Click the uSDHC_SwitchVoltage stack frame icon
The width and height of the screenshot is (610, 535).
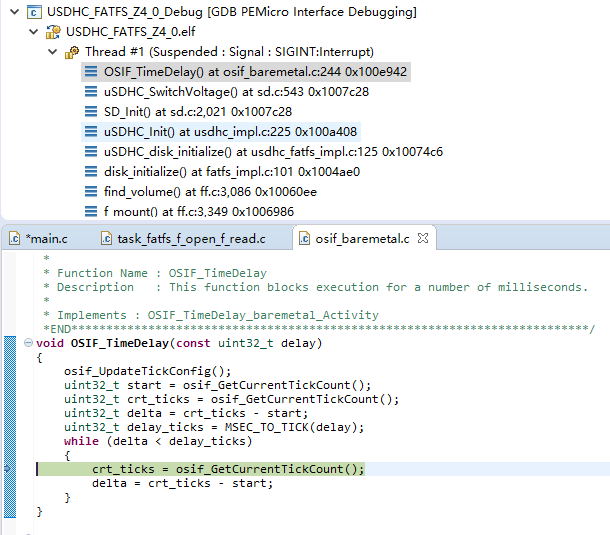(91, 92)
